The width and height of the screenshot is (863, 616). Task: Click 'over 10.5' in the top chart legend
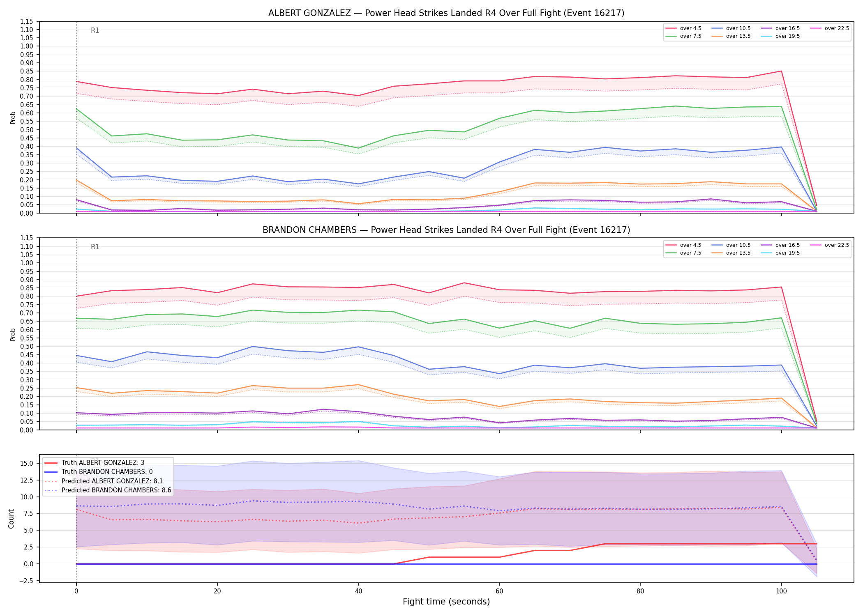[738, 28]
